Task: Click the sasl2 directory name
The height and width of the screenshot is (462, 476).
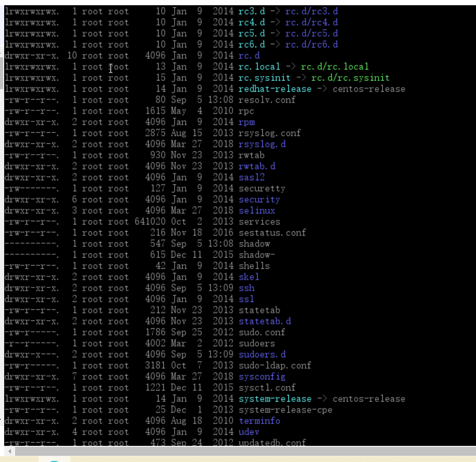Action: tap(251, 178)
